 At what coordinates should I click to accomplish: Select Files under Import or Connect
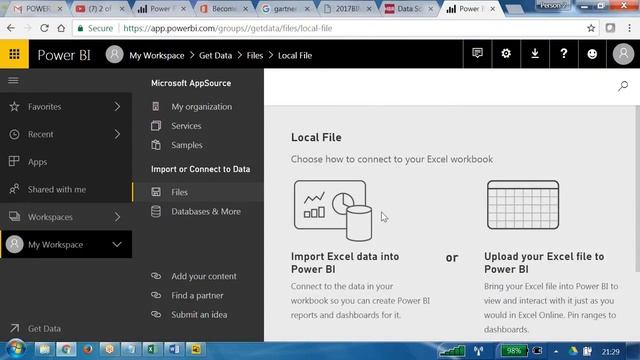(x=198, y=192)
